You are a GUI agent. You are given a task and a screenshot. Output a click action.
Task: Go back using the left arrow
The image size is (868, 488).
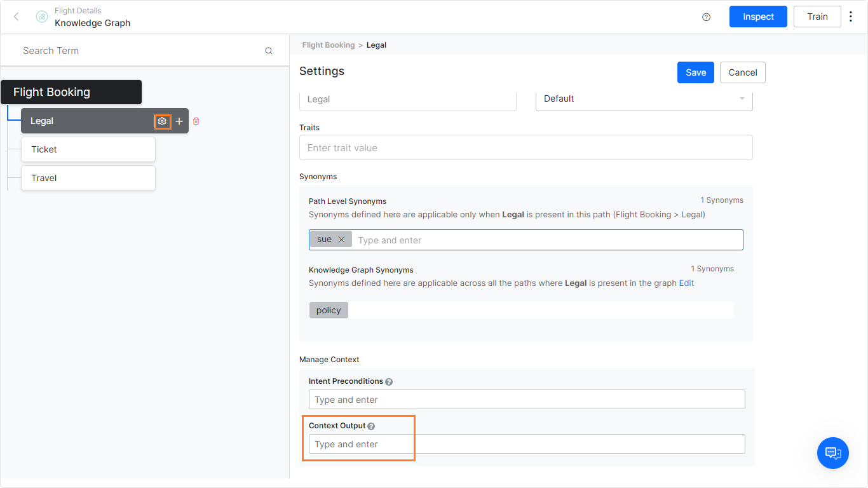(16, 17)
